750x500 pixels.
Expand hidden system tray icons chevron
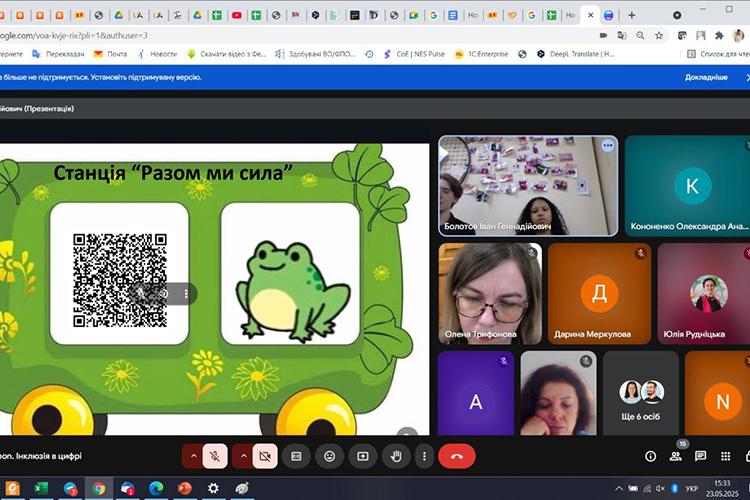pos(618,489)
